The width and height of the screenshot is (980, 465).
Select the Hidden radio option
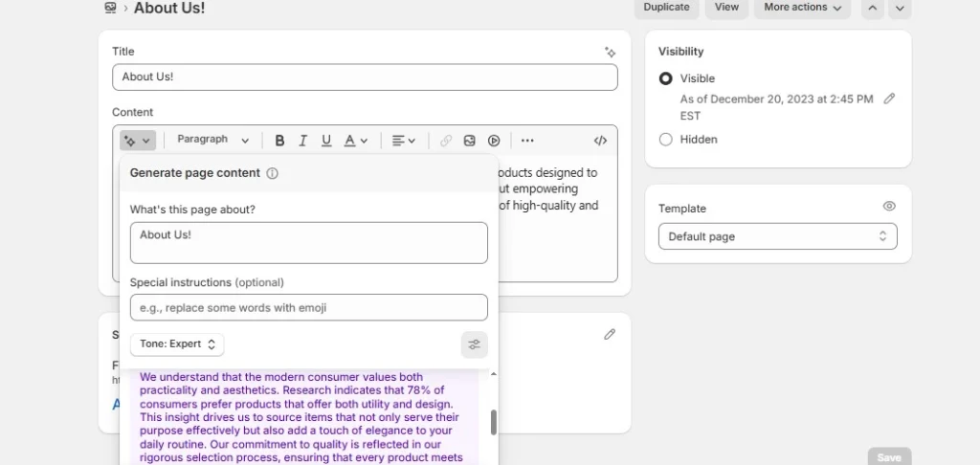pyautogui.click(x=666, y=140)
